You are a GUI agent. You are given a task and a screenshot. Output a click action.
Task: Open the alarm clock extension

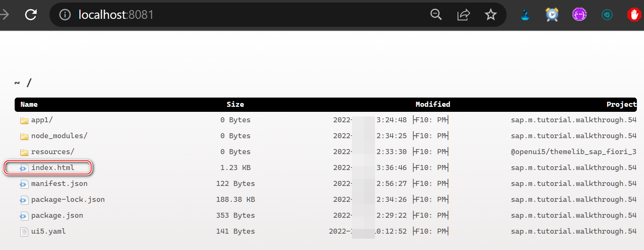[x=552, y=15]
